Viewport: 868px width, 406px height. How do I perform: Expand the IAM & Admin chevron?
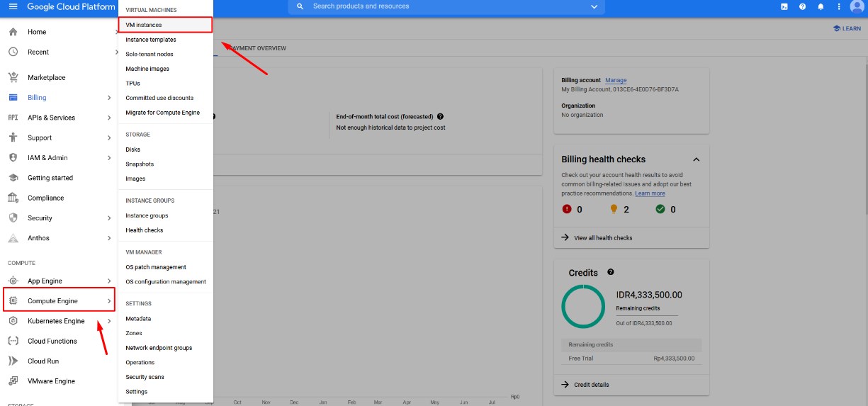(x=109, y=157)
